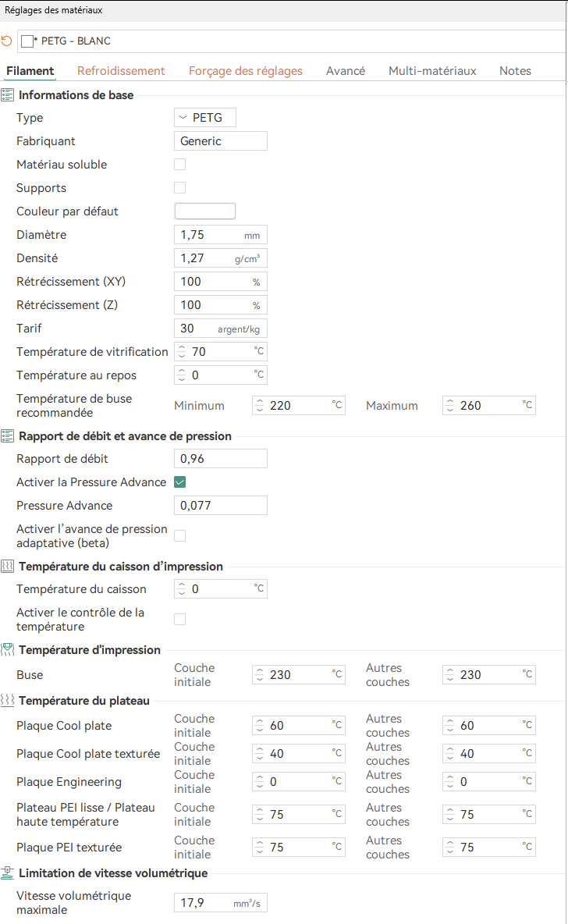Viewport: 568px width, 924px height.
Task: Click the orange reset preset icon
Action: pos(7,41)
